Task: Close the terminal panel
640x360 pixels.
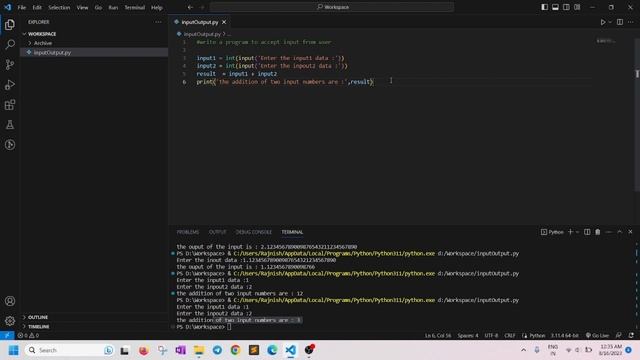Action: (630, 232)
